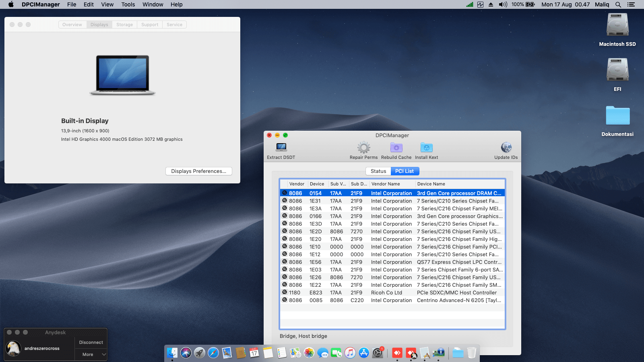Click the magnifier icon on the Ricoh Co Ltd row
The image size is (644, 362).
[285, 292]
